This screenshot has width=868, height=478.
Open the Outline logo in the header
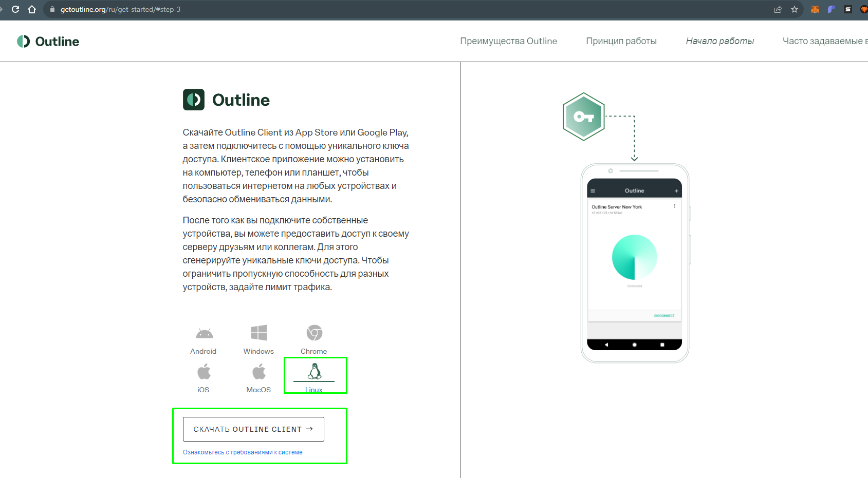click(48, 41)
